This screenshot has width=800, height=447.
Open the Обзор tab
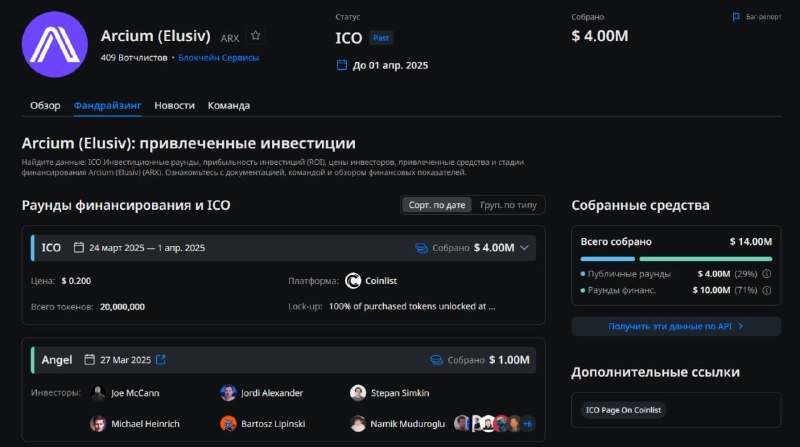coord(45,106)
